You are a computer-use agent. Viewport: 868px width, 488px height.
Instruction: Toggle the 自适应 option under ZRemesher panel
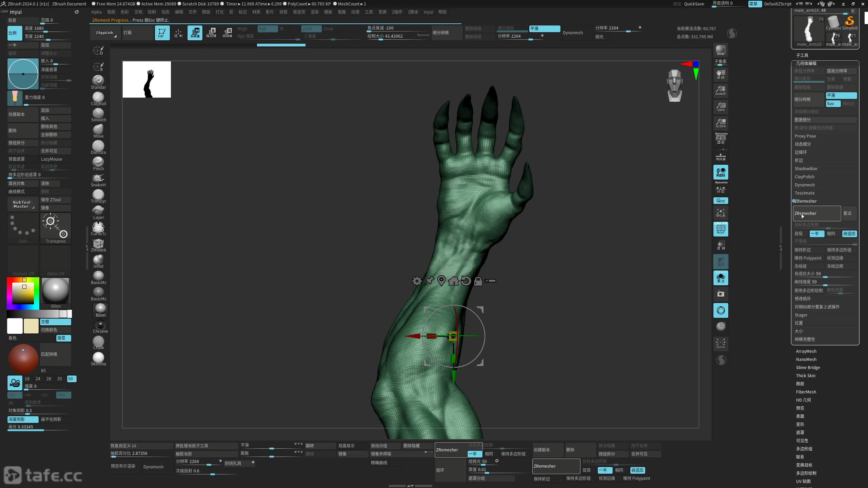click(849, 233)
